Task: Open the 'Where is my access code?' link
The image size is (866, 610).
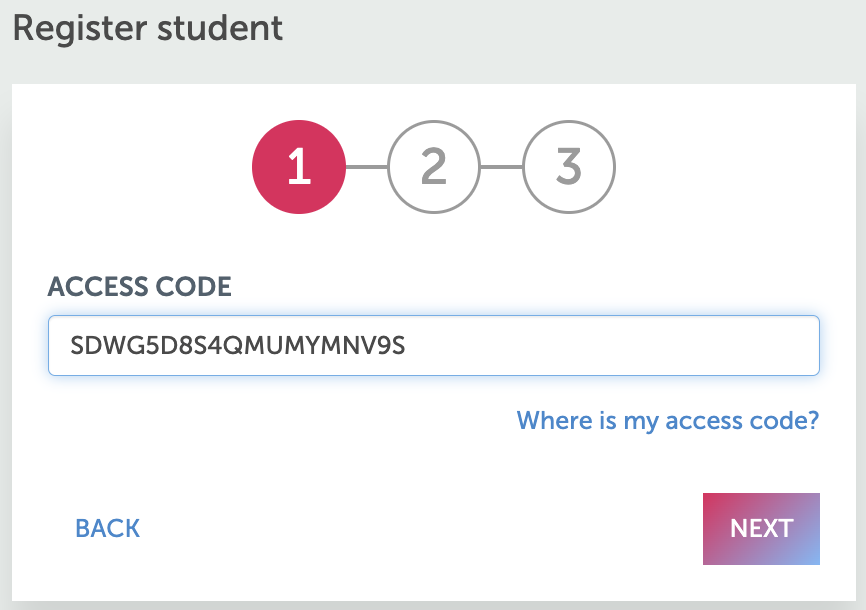Action: coord(667,420)
